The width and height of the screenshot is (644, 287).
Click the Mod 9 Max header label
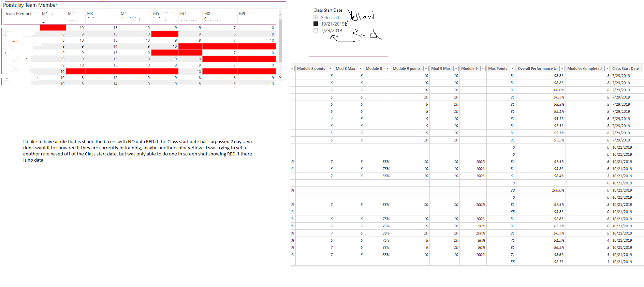[441, 69]
